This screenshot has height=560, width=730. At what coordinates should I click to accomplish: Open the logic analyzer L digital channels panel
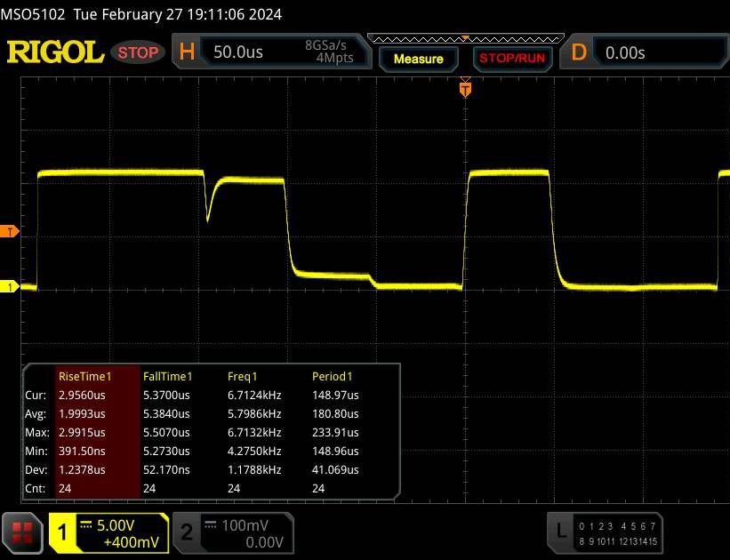coord(605,533)
